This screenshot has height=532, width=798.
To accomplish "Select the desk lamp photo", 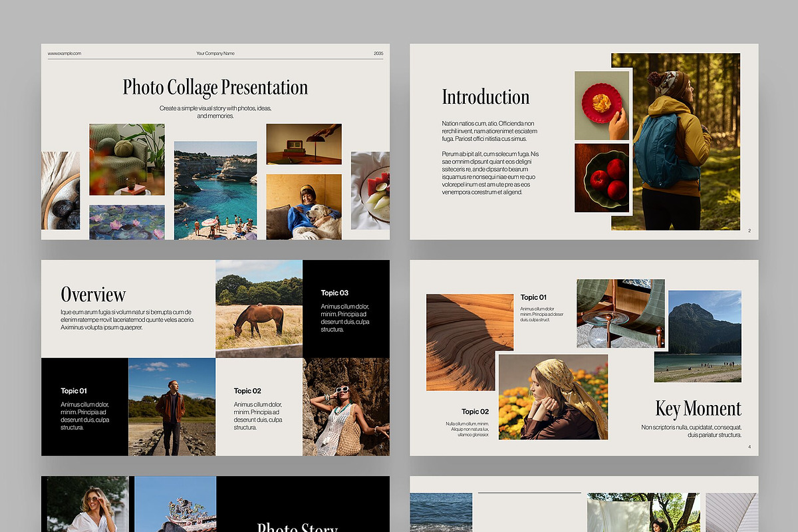I will coord(304,144).
